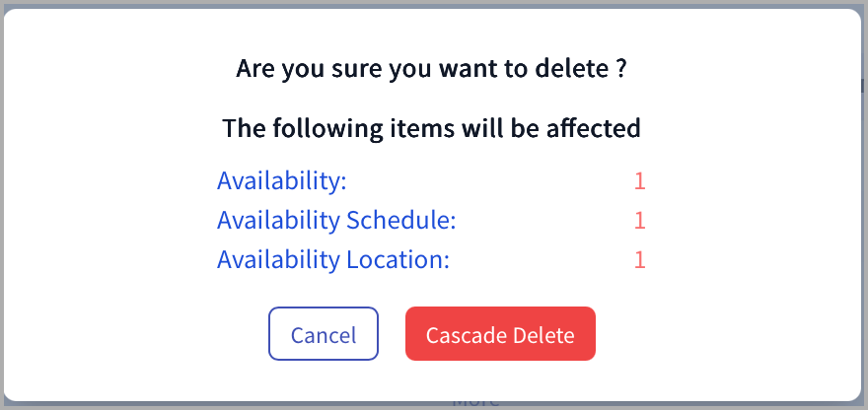Click the word "Location" in the list
This screenshot has height=410, width=868.
pyautogui.click(x=398, y=259)
